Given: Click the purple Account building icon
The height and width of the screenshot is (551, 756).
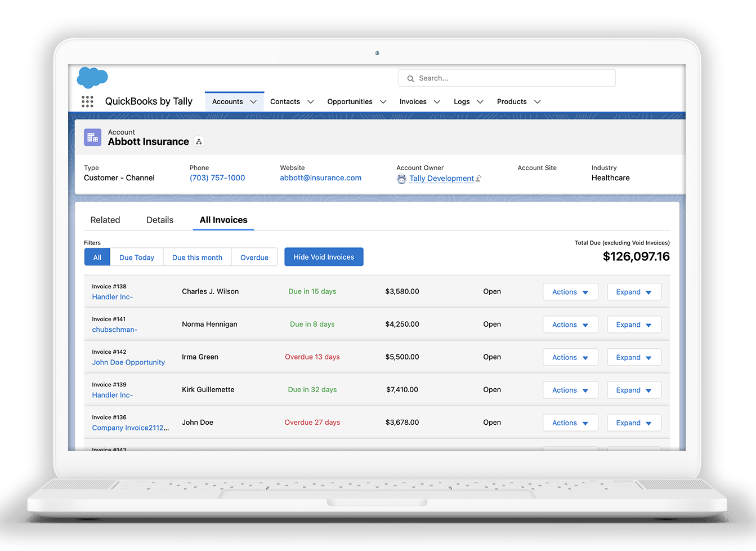Looking at the screenshot, I should pos(92,137).
